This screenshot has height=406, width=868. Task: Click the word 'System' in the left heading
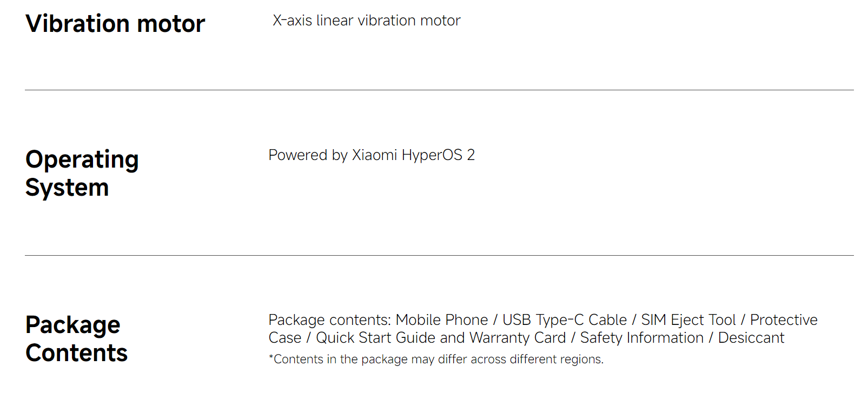coord(67,188)
